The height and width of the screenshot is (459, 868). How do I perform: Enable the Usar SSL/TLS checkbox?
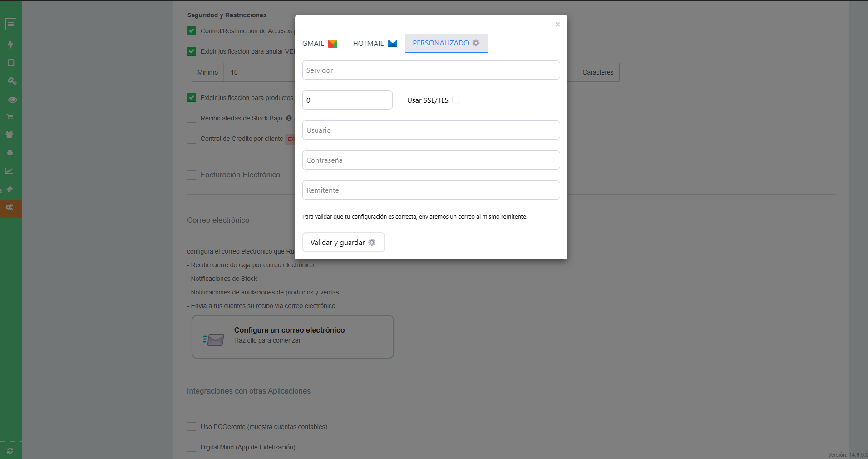(456, 100)
